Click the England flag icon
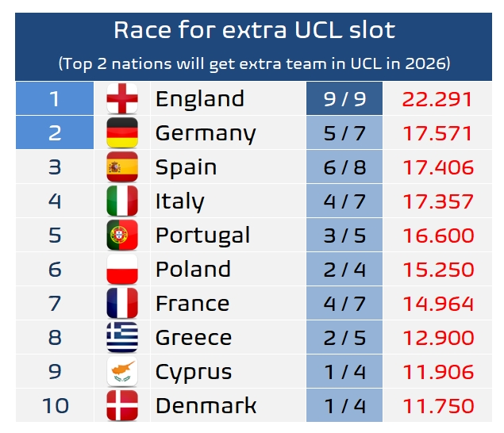Viewport: 504px width, 433px height. point(122,99)
